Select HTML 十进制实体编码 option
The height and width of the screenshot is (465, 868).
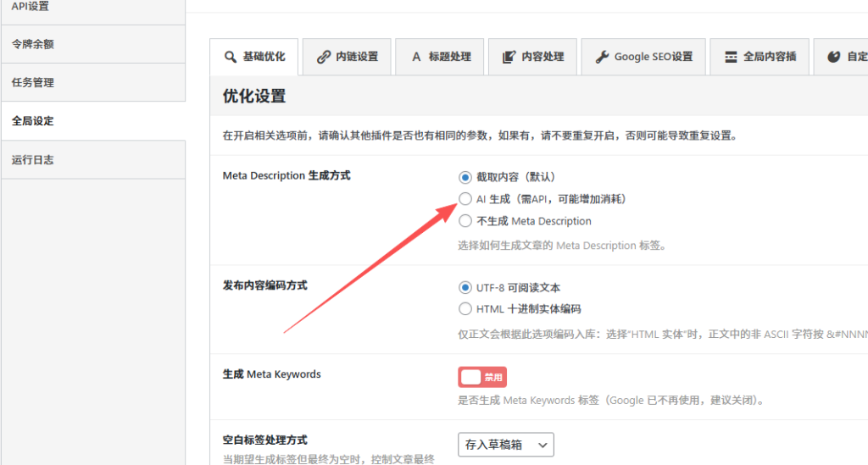(465, 309)
